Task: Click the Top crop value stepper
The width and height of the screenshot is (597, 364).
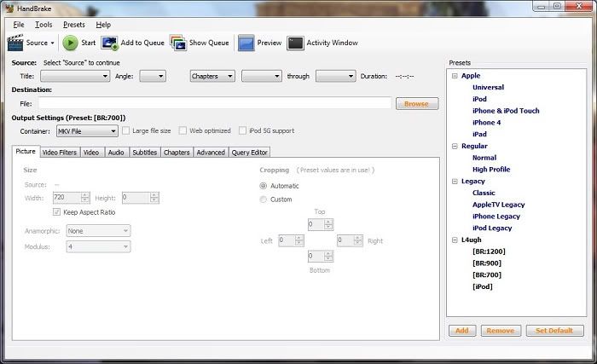Action: pyautogui.click(x=328, y=224)
